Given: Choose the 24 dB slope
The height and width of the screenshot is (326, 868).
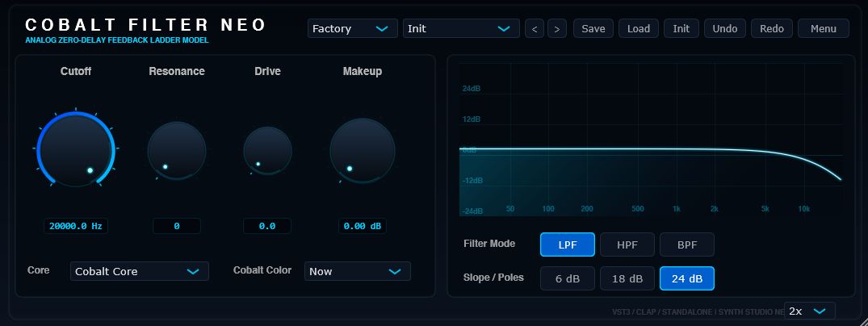Looking at the screenshot, I should pos(687,278).
